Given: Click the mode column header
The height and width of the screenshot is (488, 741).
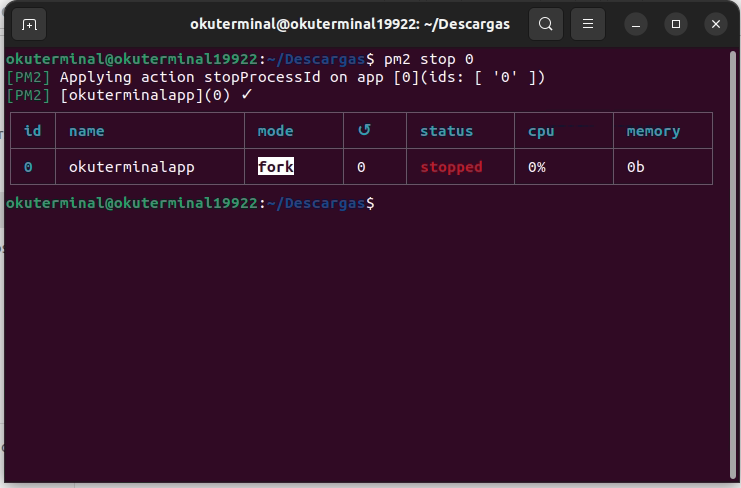Looking at the screenshot, I should point(276,131).
